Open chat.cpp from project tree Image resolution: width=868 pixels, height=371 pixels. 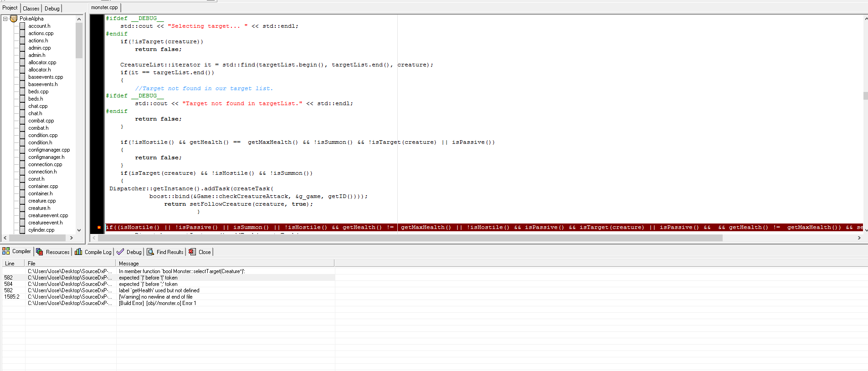pos(38,106)
